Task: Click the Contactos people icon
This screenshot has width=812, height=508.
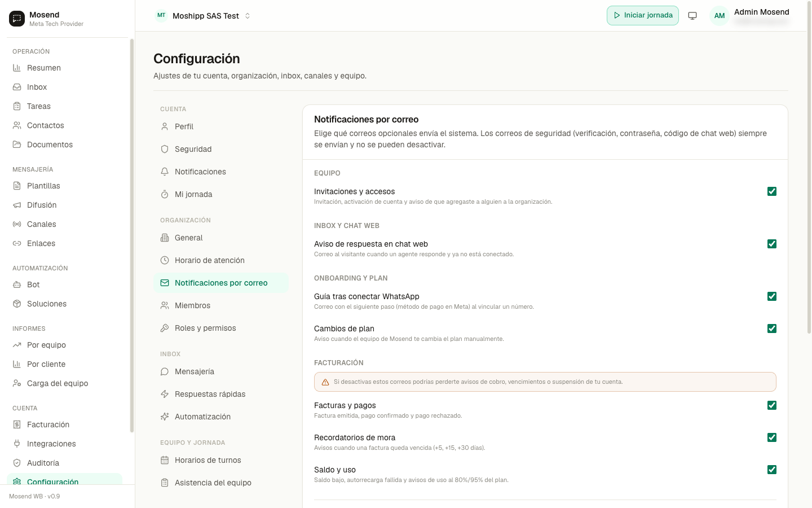Action: [x=17, y=125]
